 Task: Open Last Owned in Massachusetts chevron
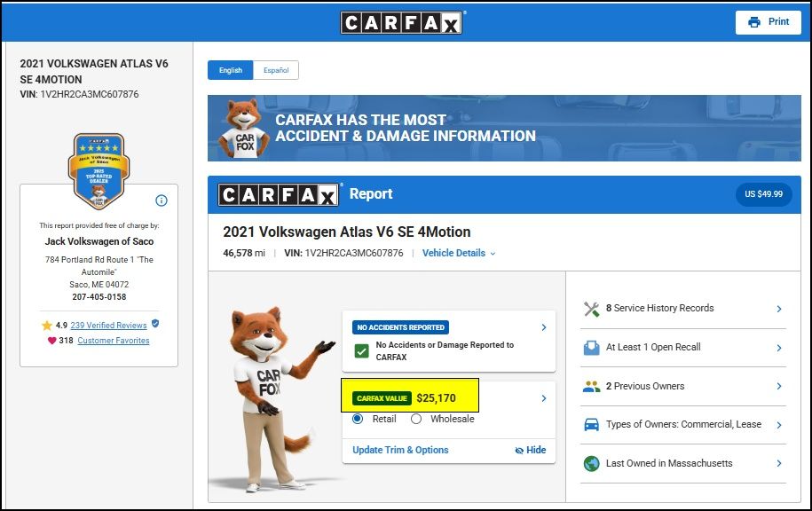pyautogui.click(x=779, y=463)
